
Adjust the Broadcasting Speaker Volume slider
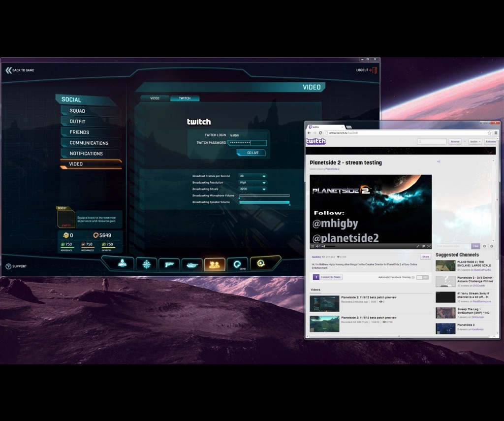click(264, 202)
